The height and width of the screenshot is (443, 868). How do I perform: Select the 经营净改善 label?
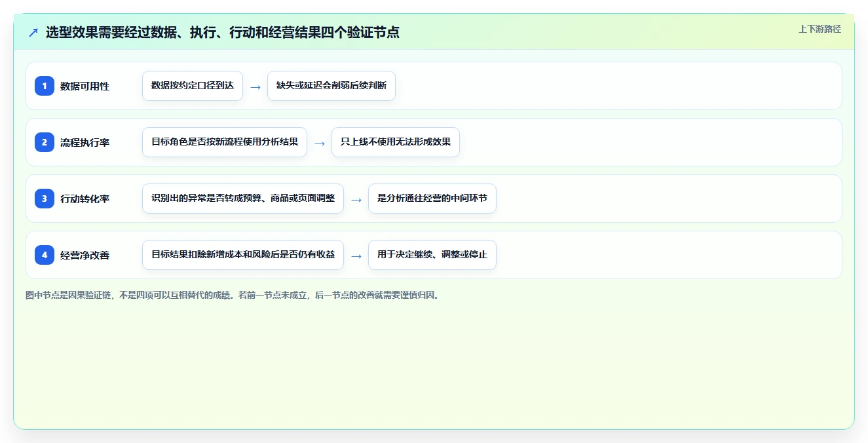pos(85,255)
